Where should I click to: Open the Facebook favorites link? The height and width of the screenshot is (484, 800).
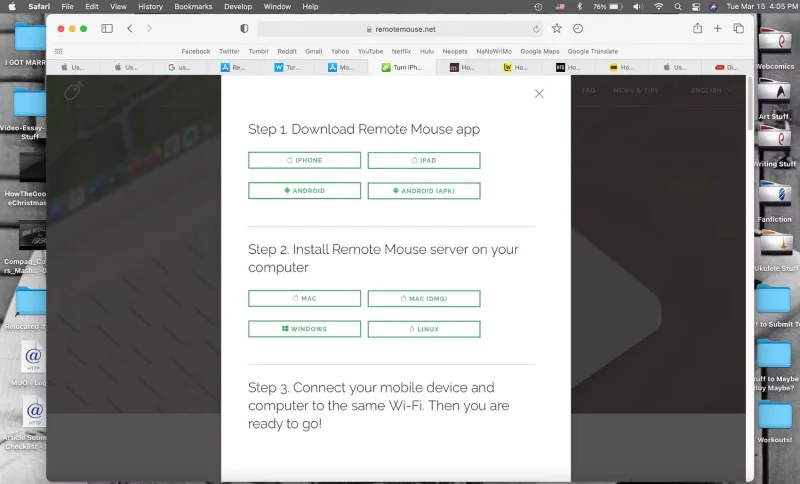[196, 52]
